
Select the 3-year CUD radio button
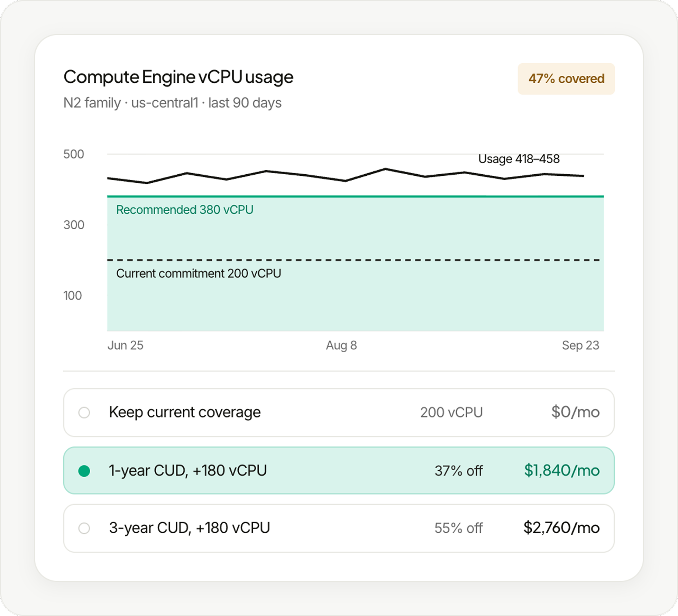84,528
